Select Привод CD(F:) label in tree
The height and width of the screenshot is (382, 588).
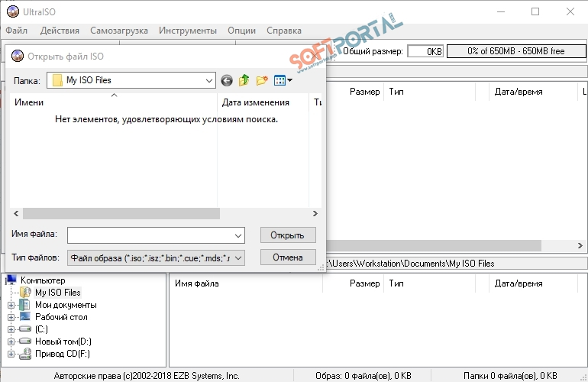click(x=63, y=354)
